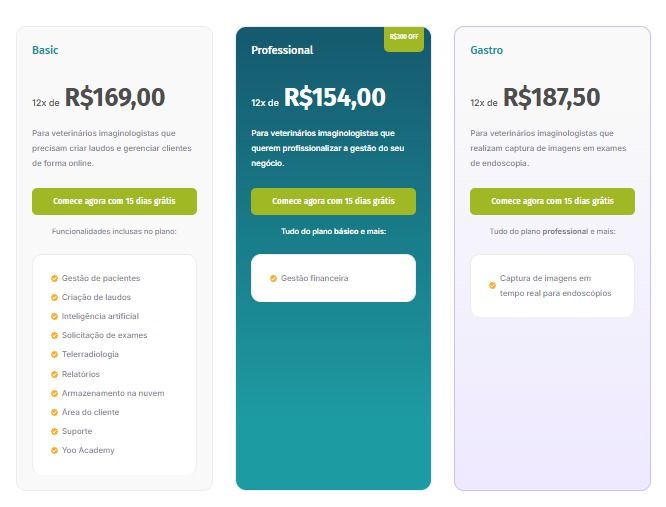Viewport: 666px width, 507px height.
Task: Click check icon beside Inteligência artificial
Action: [54, 316]
